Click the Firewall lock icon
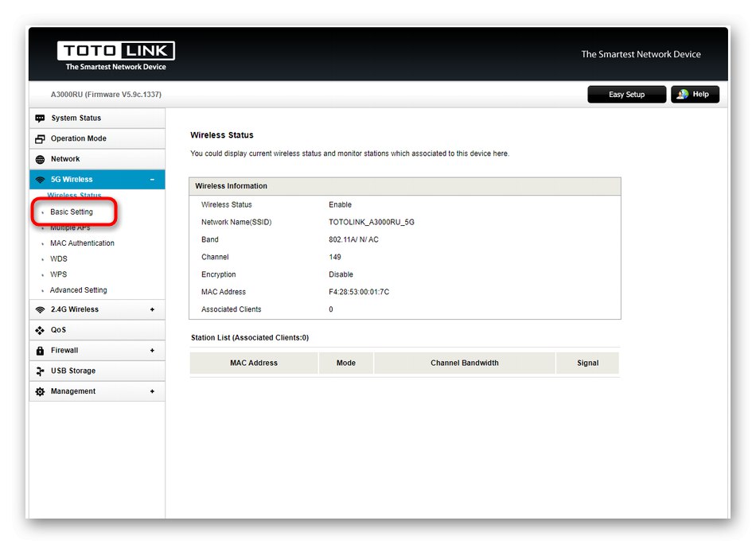 tap(40, 351)
